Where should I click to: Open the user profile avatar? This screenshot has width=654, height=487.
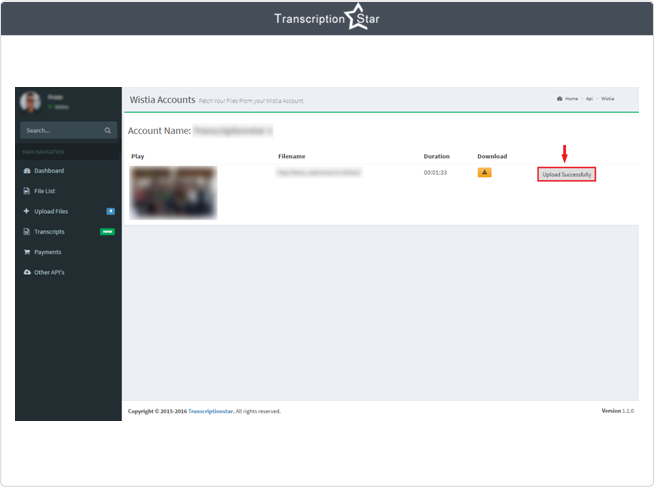[30, 102]
